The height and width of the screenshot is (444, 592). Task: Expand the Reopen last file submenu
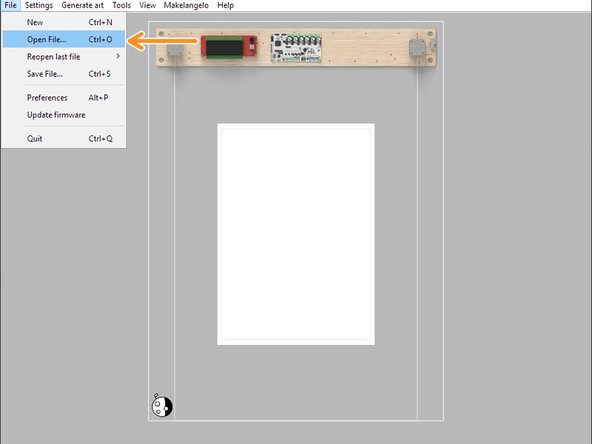click(x=63, y=57)
